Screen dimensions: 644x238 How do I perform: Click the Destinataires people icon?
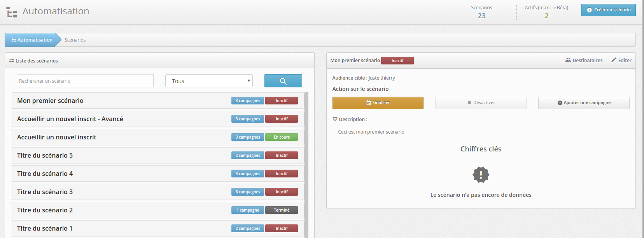pyautogui.click(x=568, y=60)
